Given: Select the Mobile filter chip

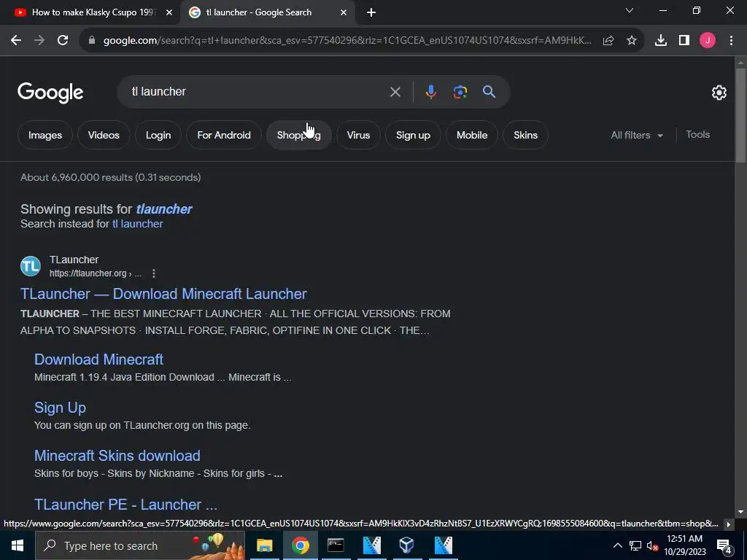Looking at the screenshot, I should (x=472, y=135).
